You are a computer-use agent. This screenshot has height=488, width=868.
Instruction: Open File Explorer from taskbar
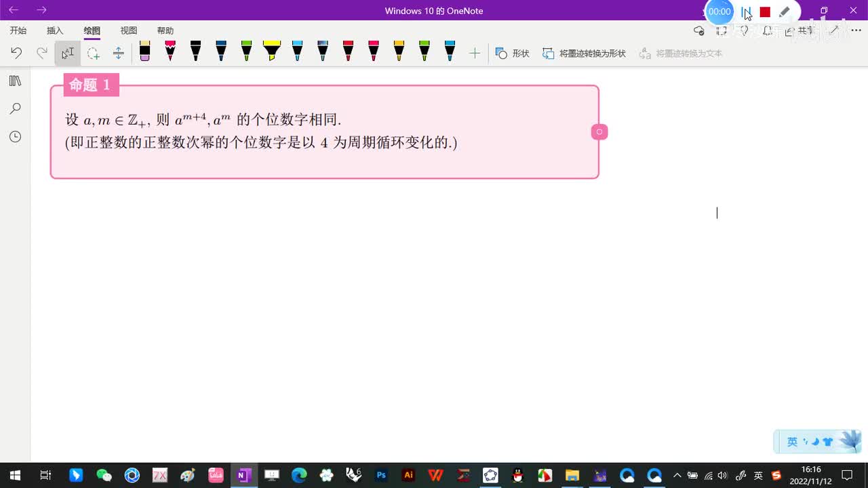pyautogui.click(x=572, y=475)
